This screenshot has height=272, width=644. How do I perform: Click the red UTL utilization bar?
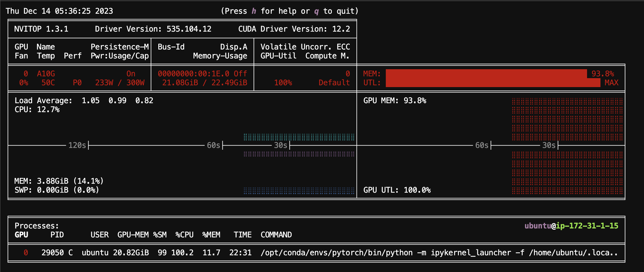[x=493, y=83]
